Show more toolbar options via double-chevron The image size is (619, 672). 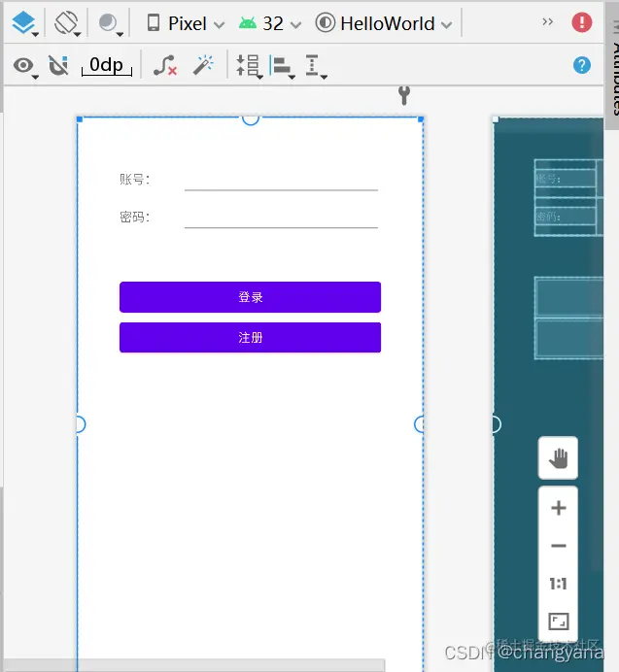(547, 22)
